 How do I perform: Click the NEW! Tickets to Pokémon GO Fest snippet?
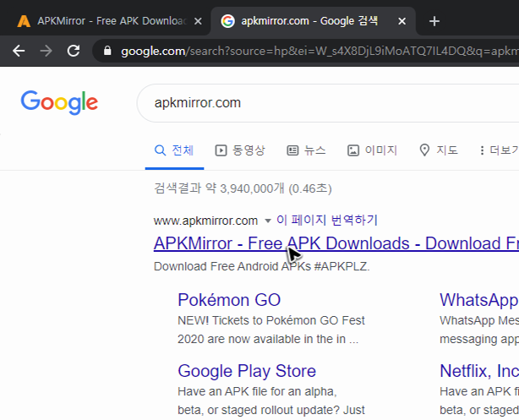271,330
